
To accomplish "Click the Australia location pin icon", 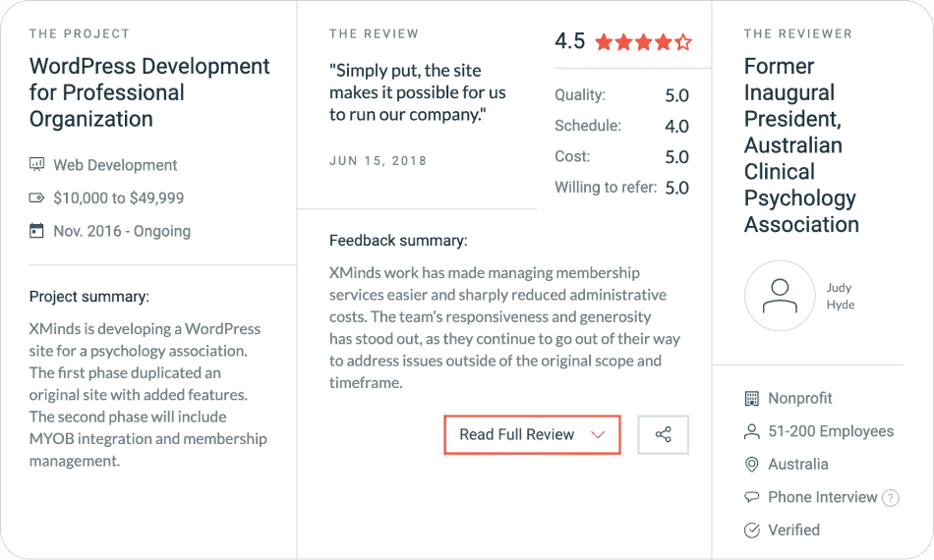I will (752, 465).
